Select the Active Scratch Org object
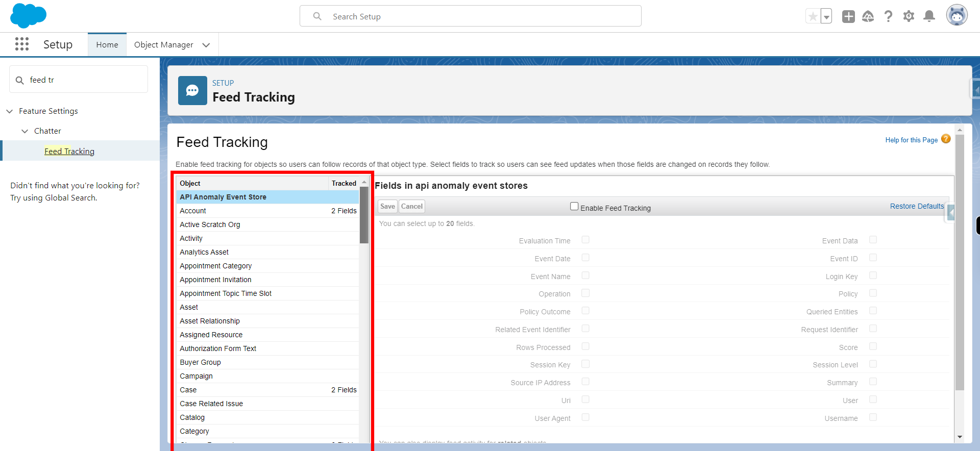The height and width of the screenshot is (451, 980). point(267,224)
